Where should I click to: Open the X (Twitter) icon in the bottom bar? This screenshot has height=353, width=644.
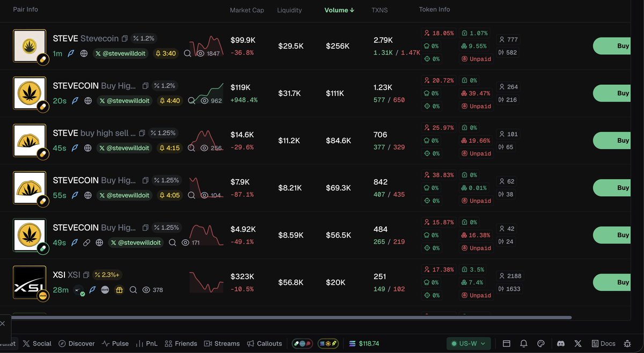point(578,343)
